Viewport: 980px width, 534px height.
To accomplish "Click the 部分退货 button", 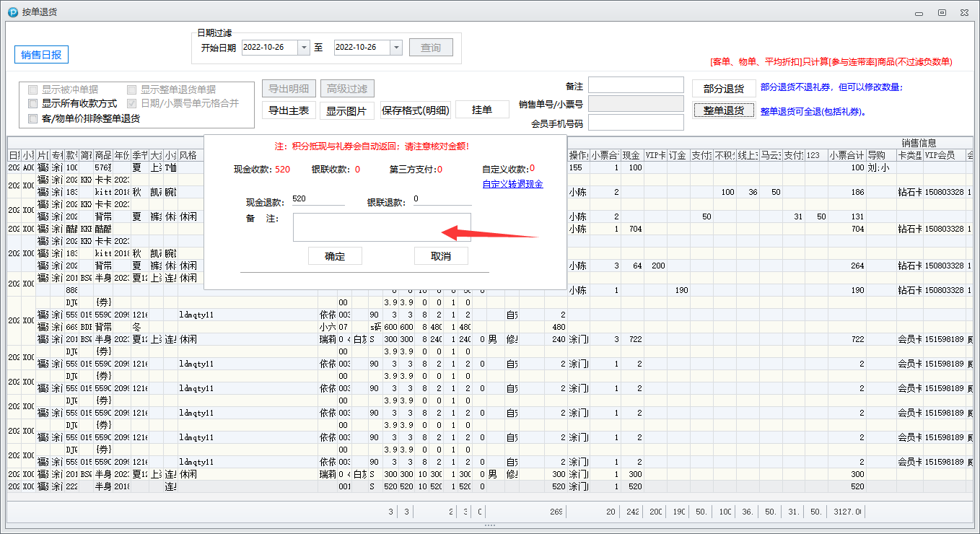I will point(724,88).
